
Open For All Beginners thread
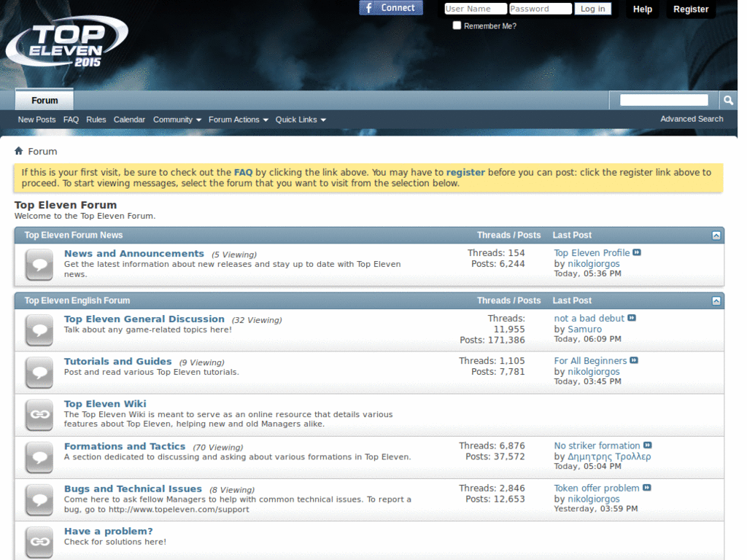pos(590,360)
